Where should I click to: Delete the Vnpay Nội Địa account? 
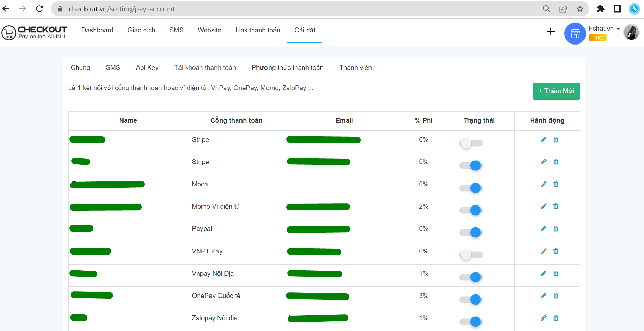(556, 274)
